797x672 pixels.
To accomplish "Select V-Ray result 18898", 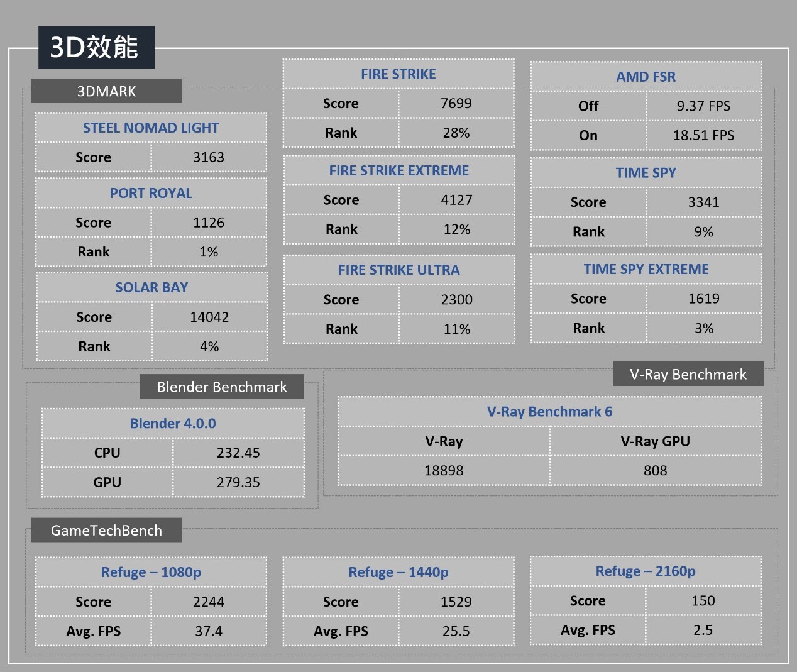I will coord(444,470).
